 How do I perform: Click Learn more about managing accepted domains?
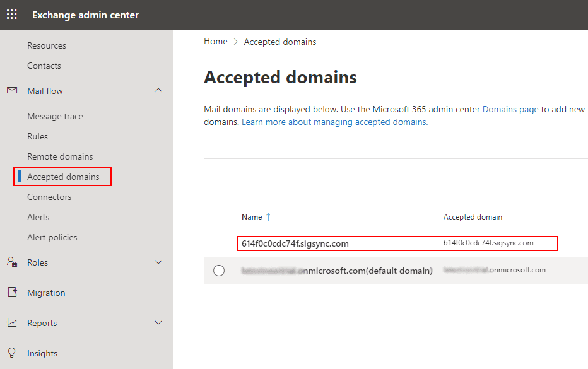pos(334,122)
